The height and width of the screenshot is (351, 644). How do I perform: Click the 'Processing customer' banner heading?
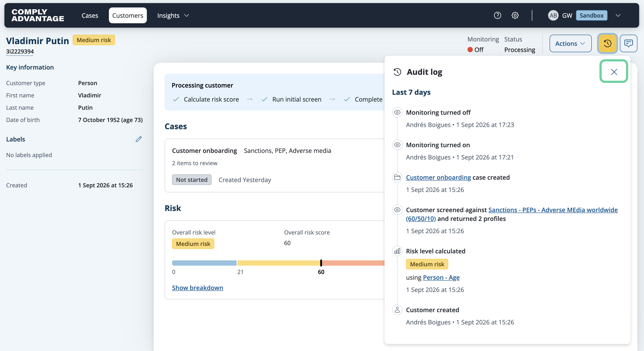(202, 85)
